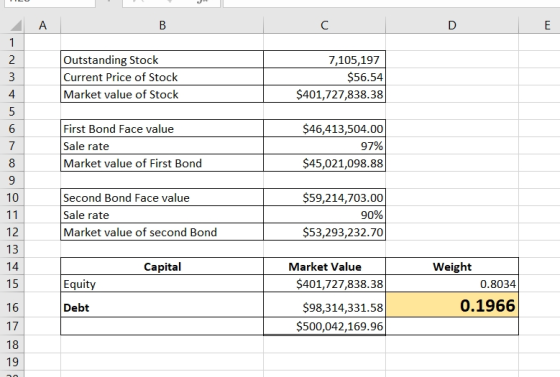The image size is (560, 377).
Task: Select the $401,727,838.38 cell in row 4
Action: click(x=324, y=94)
